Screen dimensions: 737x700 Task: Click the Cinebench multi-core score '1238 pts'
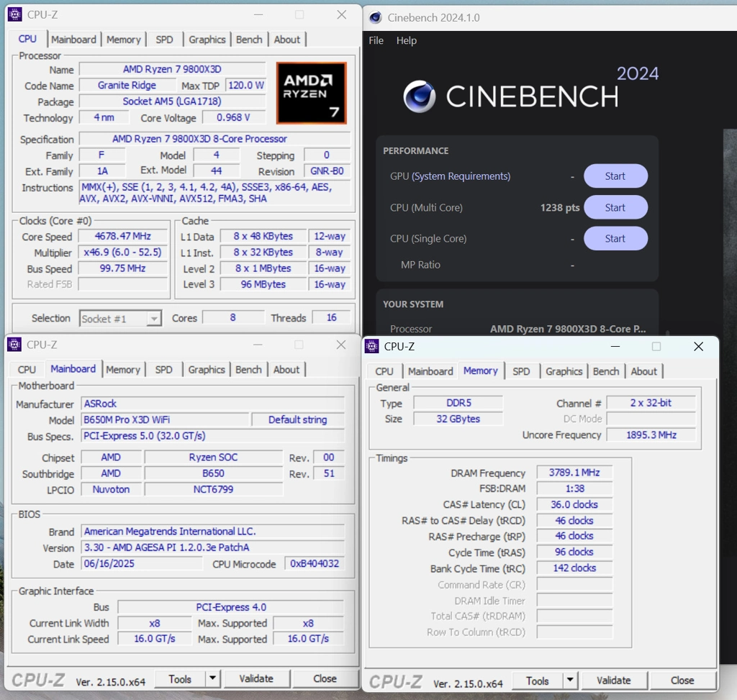(560, 208)
